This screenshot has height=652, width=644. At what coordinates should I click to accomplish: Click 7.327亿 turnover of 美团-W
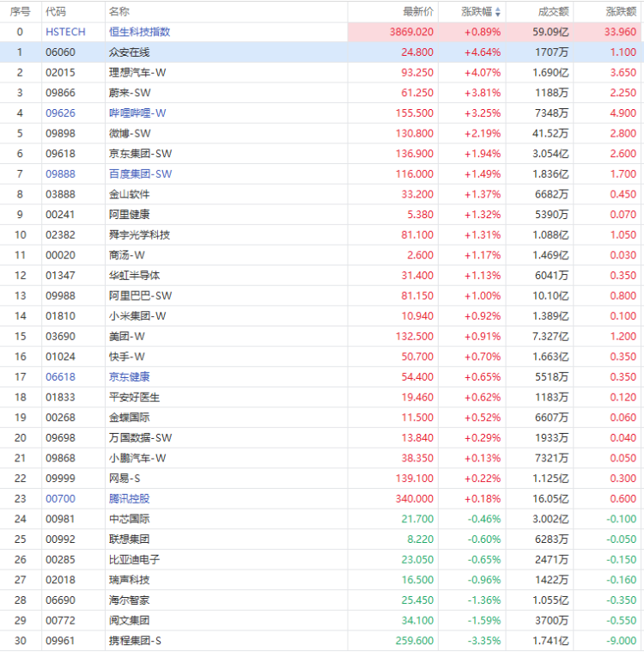550,337
